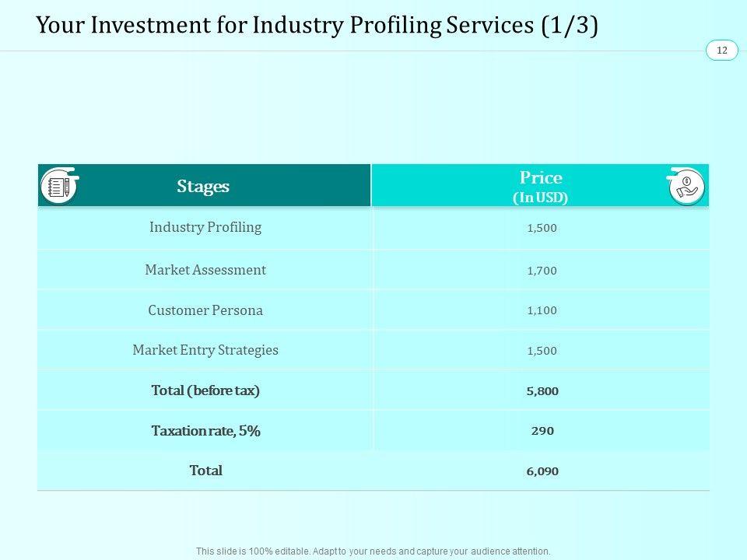
Task: Click the Customer Persona cell
Action: [205, 310]
